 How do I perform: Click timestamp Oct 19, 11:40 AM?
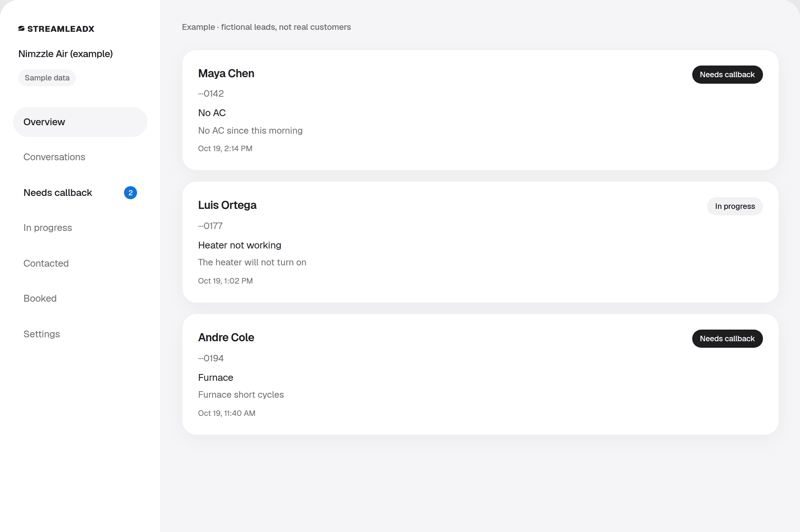227,413
